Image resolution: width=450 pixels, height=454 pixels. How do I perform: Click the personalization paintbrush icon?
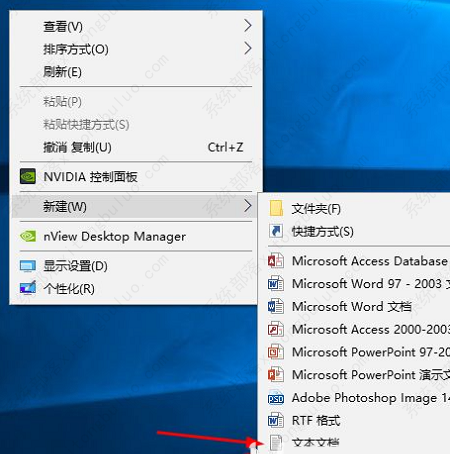28,288
